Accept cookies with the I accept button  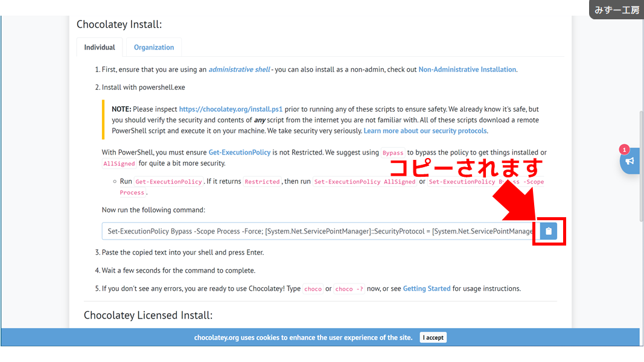point(433,337)
